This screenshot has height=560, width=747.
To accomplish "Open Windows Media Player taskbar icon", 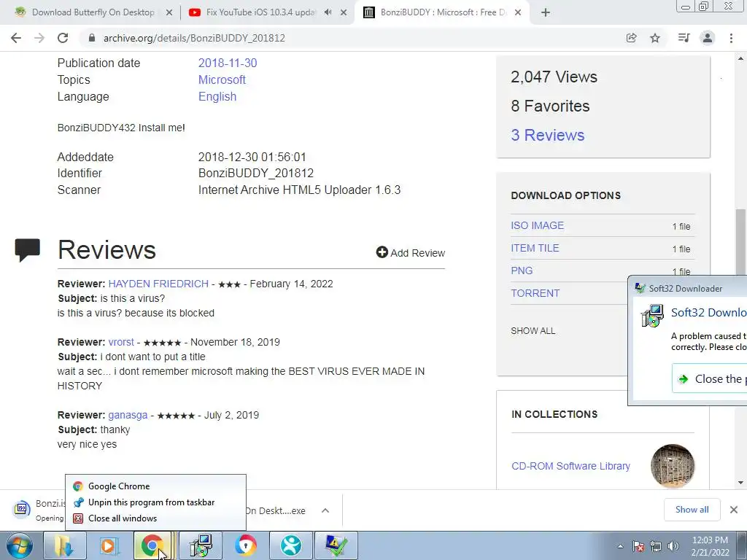I will click(x=109, y=545).
